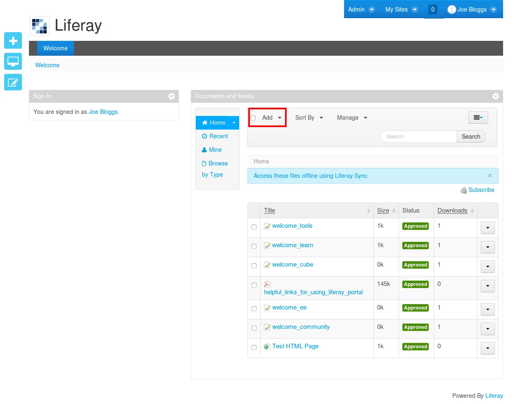Sort by Title column arrows
The image size is (532, 404).
[368, 211]
